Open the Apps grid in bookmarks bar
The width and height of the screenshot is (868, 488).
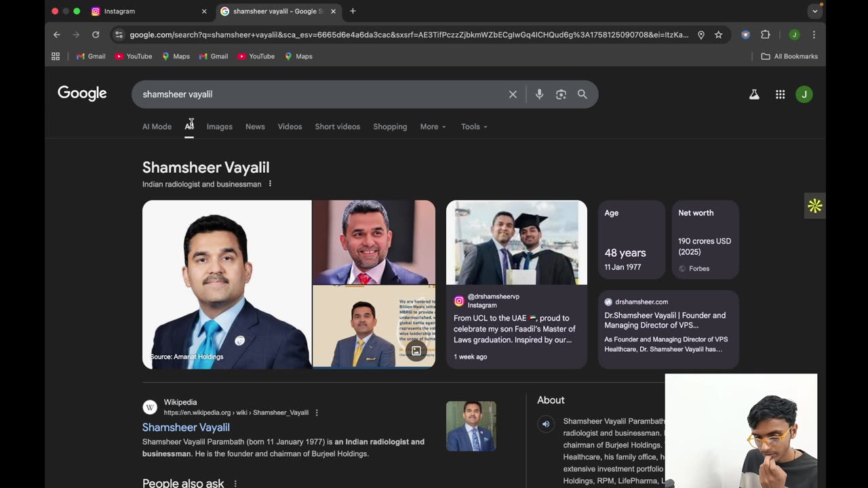point(56,56)
